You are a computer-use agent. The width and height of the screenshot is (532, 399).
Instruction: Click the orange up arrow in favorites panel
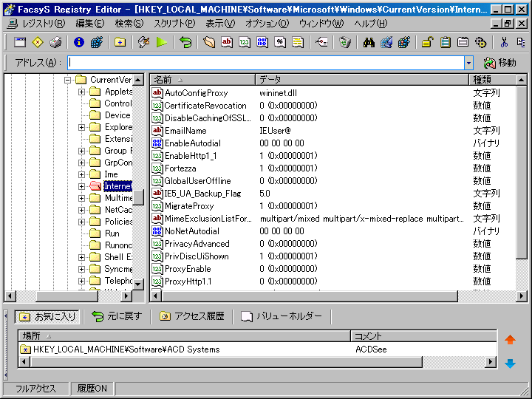(510, 340)
